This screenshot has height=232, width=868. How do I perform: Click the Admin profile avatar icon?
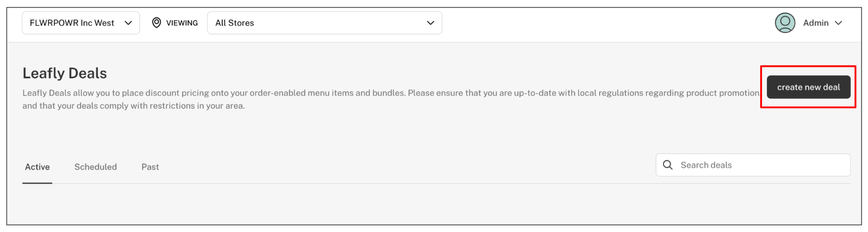785,23
